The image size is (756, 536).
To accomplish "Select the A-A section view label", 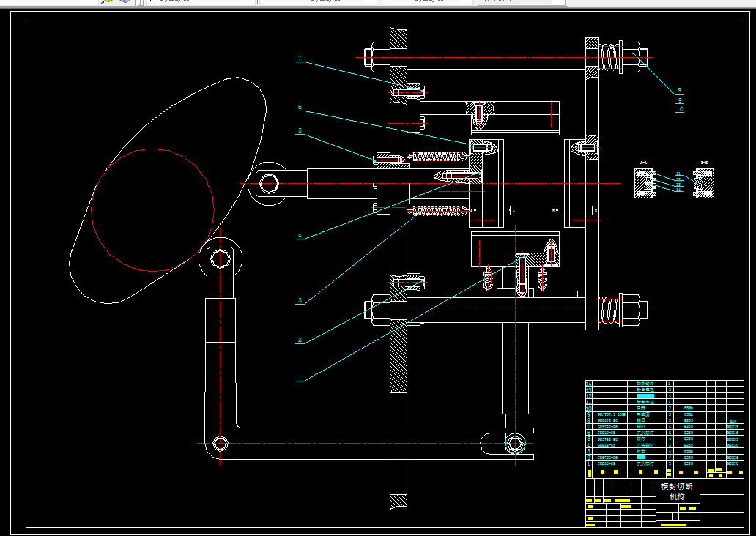I will pyautogui.click(x=643, y=163).
